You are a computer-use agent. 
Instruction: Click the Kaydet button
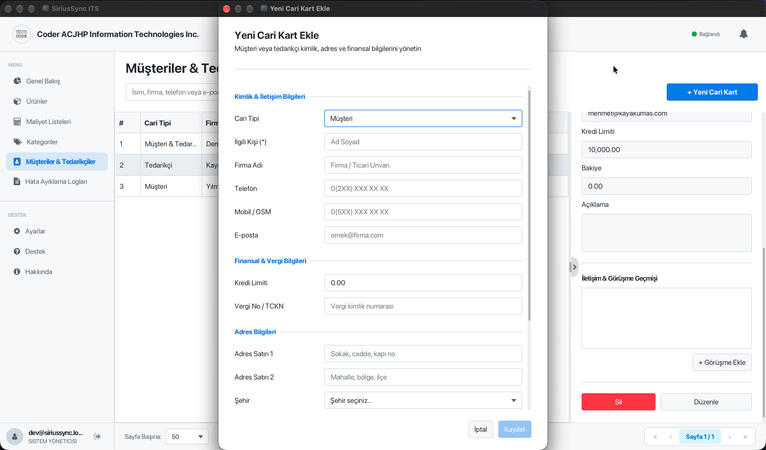(514, 429)
